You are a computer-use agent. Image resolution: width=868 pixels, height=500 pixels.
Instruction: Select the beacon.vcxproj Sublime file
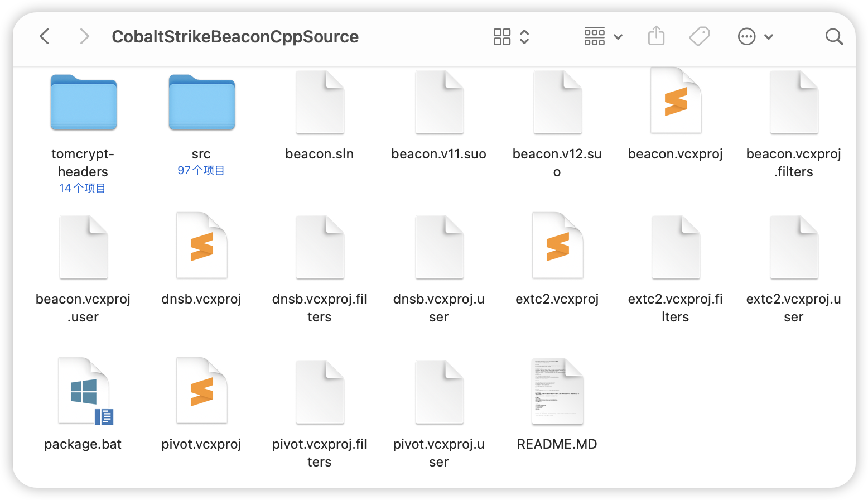[676, 102]
